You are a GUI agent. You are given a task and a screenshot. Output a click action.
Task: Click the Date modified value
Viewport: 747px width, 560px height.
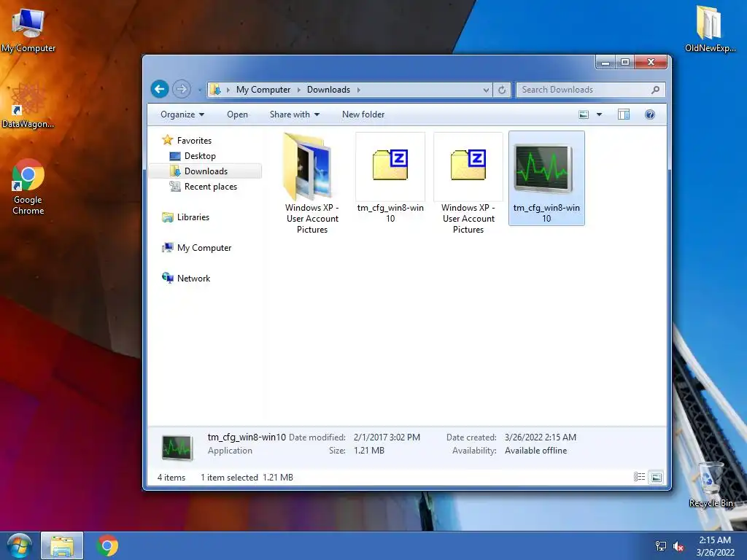(387, 437)
